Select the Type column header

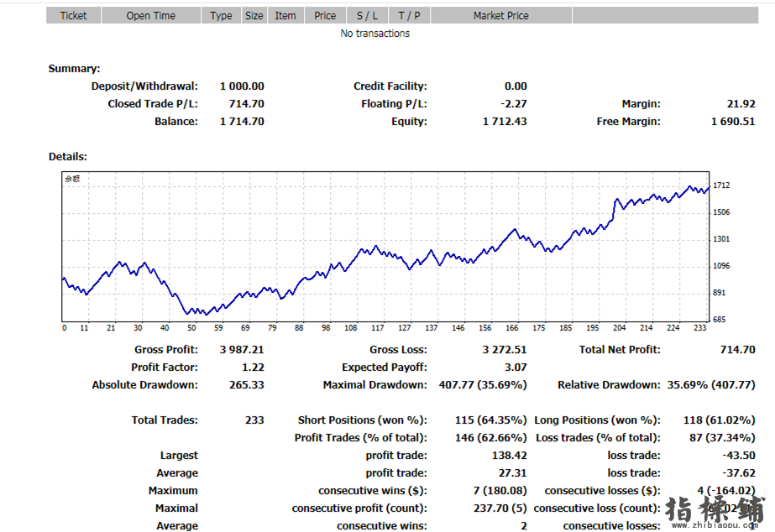click(221, 15)
